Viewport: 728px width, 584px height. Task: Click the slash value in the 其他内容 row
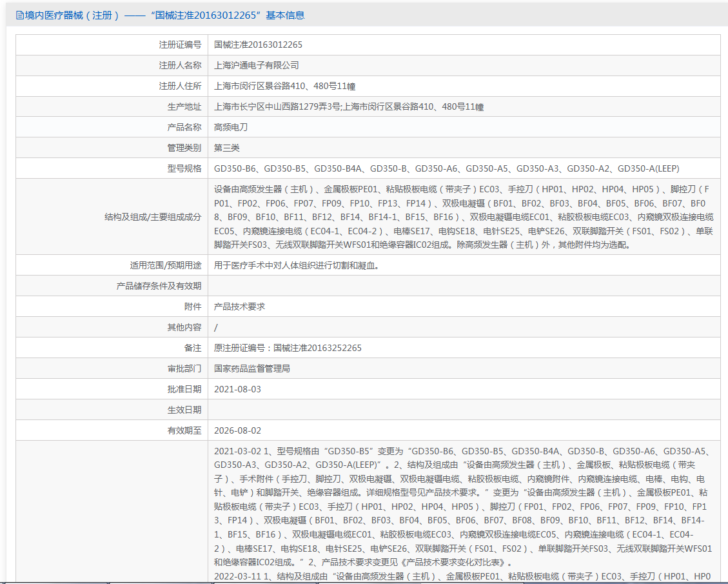pos(216,328)
